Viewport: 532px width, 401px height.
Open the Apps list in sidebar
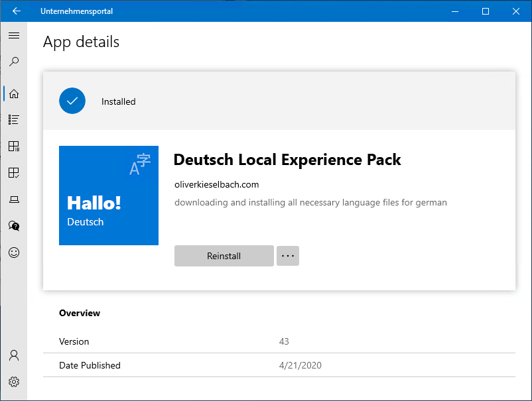tap(14, 120)
